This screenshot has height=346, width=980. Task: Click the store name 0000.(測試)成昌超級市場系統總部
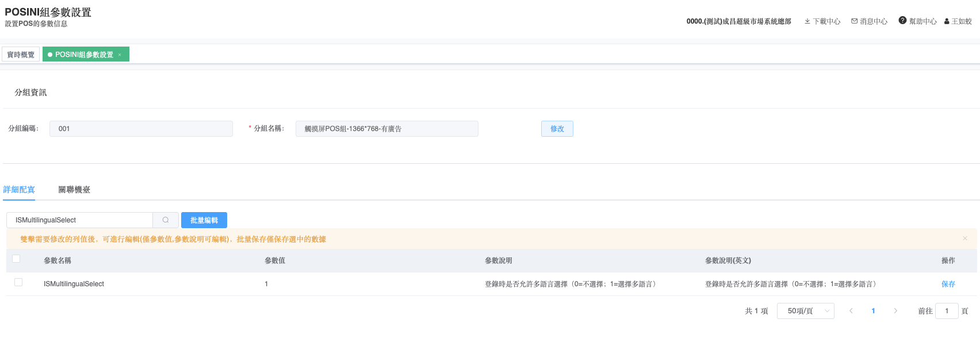tap(739, 21)
